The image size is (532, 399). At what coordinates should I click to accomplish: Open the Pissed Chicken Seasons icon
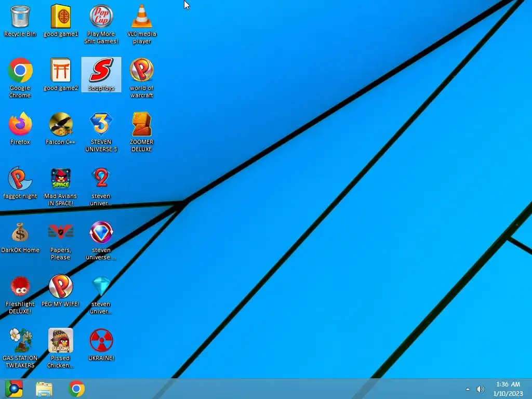pyautogui.click(x=61, y=348)
